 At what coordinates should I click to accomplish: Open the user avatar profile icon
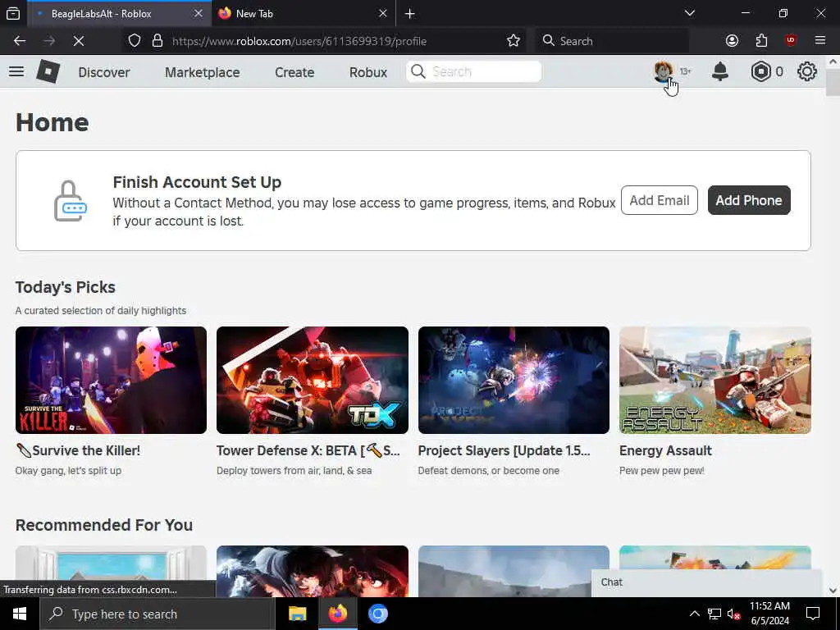click(x=663, y=71)
